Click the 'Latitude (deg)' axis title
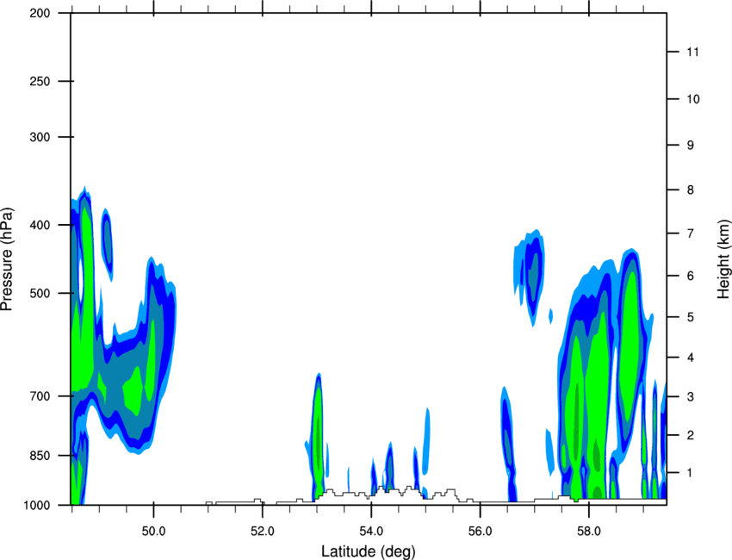Viewport: 732px width, 560px height. point(369,551)
